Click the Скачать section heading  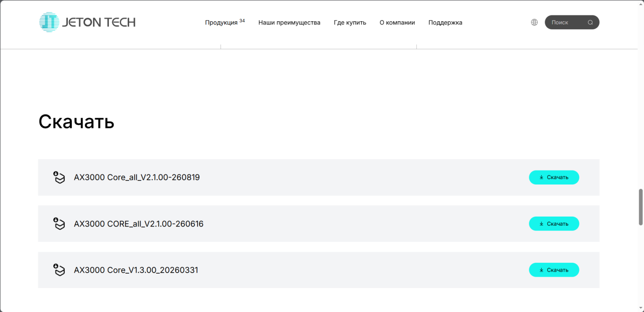point(76,121)
